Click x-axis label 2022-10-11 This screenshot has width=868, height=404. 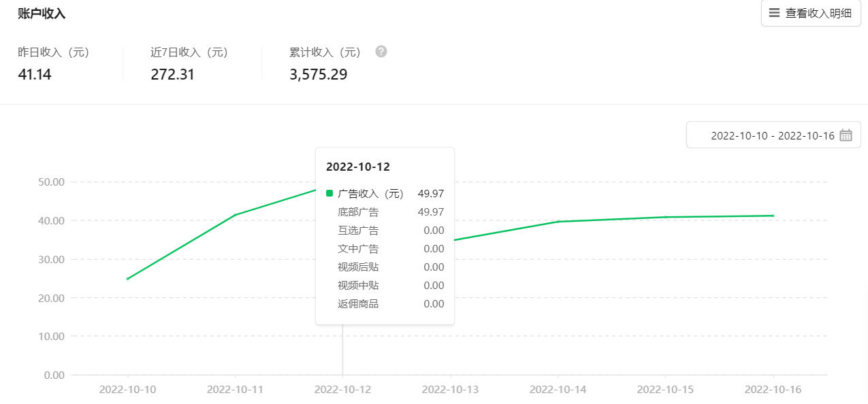click(235, 390)
